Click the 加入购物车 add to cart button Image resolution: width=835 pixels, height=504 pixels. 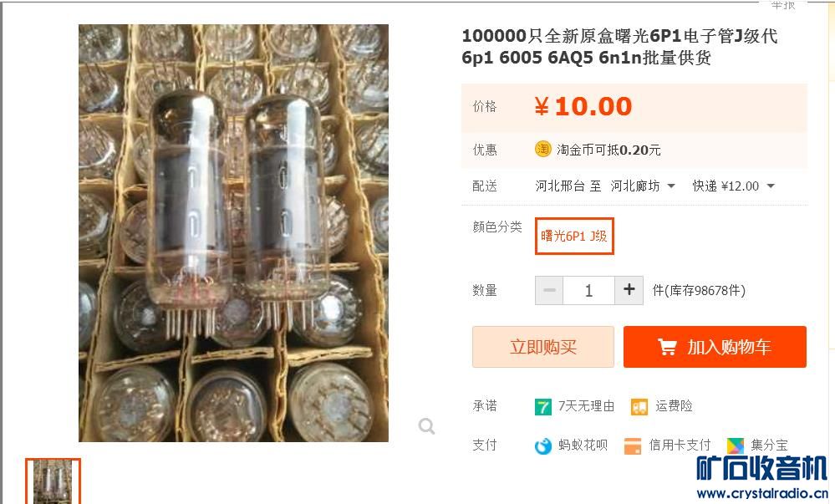click(x=715, y=347)
